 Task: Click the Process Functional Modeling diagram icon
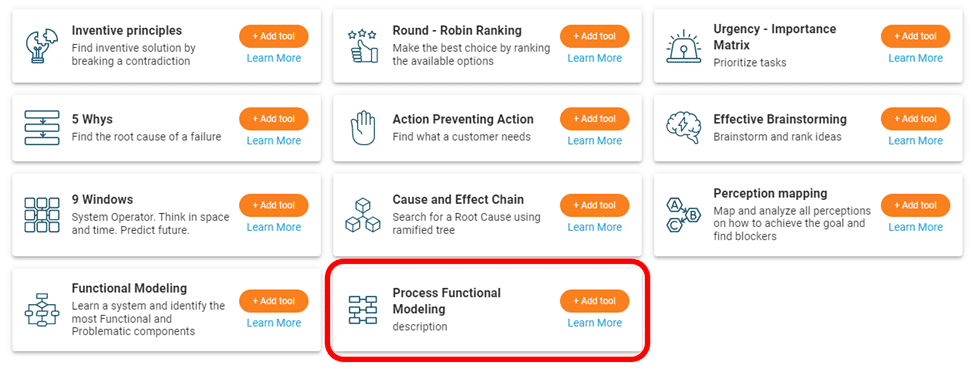pyautogui.click(x=363, y=310)
